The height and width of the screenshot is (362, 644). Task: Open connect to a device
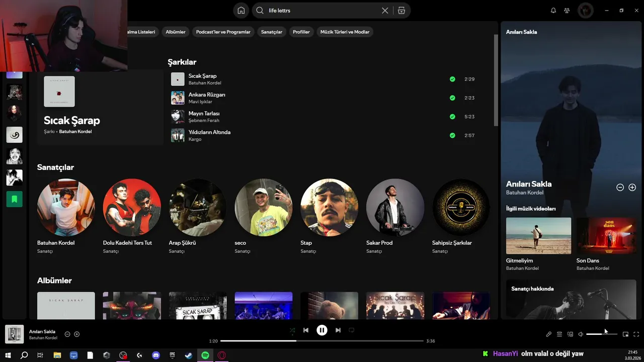(570, 334)
